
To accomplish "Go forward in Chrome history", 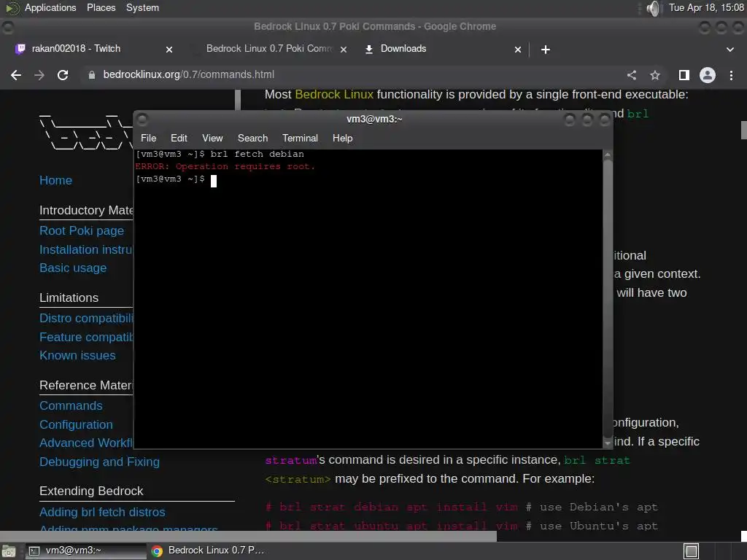I will click(x=39, y=75).
